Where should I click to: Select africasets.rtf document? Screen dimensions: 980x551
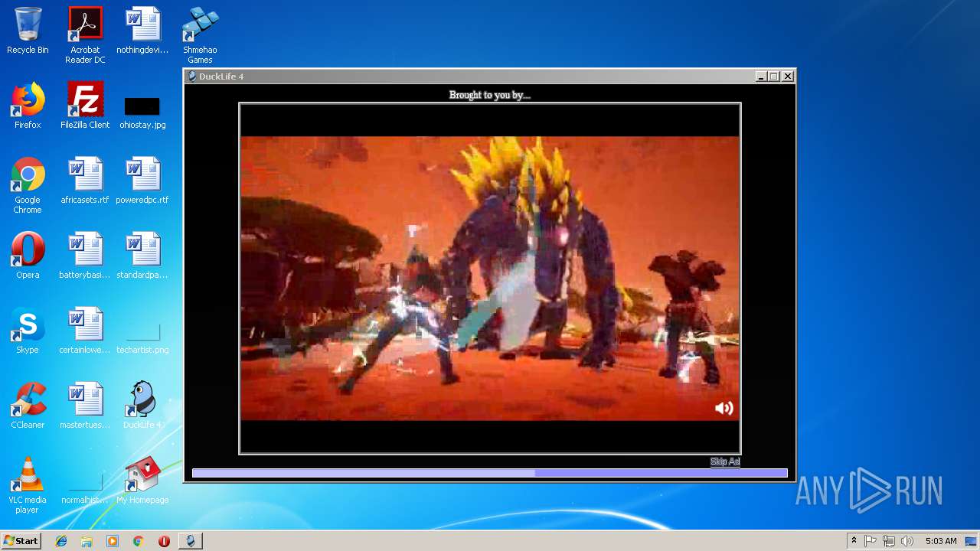click(x=85, y=181)
